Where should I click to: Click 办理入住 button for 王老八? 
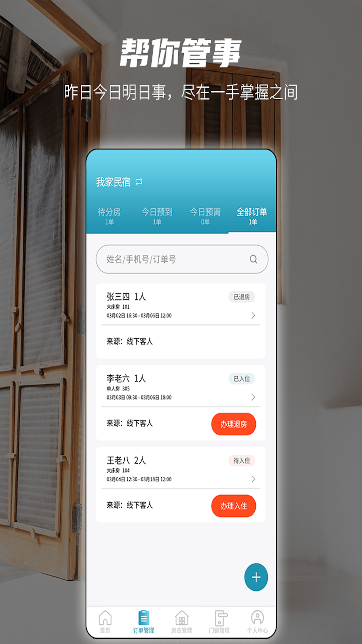[x=234, y=506]
